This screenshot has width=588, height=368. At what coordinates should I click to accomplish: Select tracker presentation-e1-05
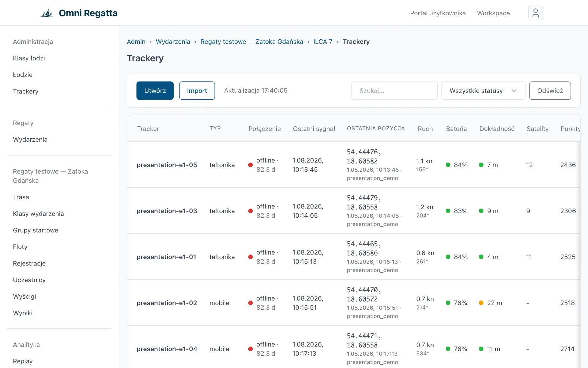[x=167, y=165]
